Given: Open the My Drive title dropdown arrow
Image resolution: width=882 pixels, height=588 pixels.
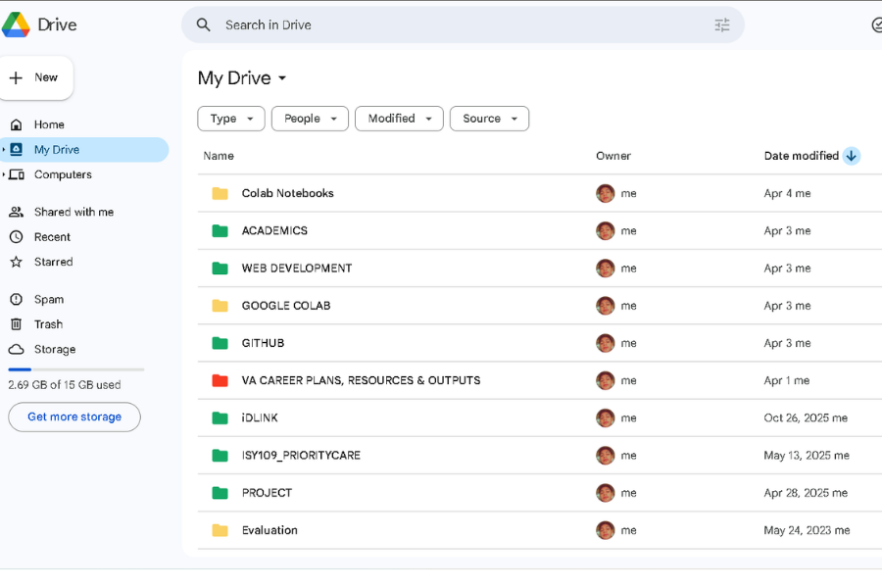Looking at the screenshot, I should click(x=282, y=78).
